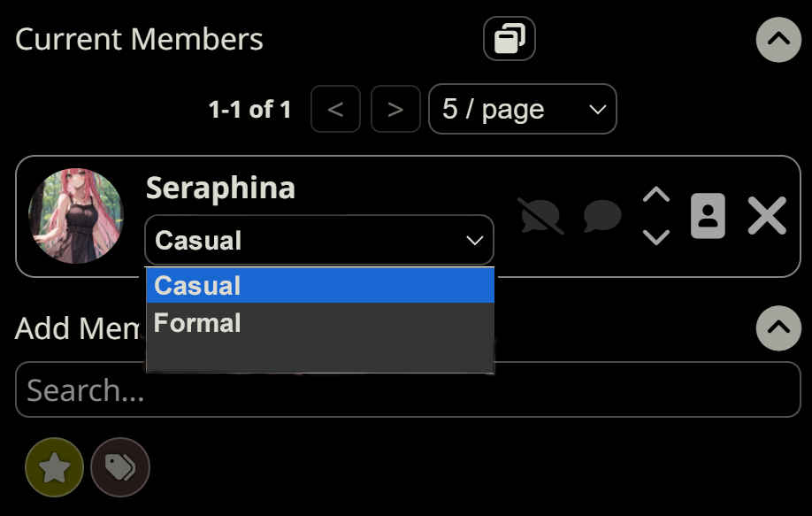Screen dimensions: 812x516
Task: Choose Casual in the style dropdown
Action: point(196,285)
